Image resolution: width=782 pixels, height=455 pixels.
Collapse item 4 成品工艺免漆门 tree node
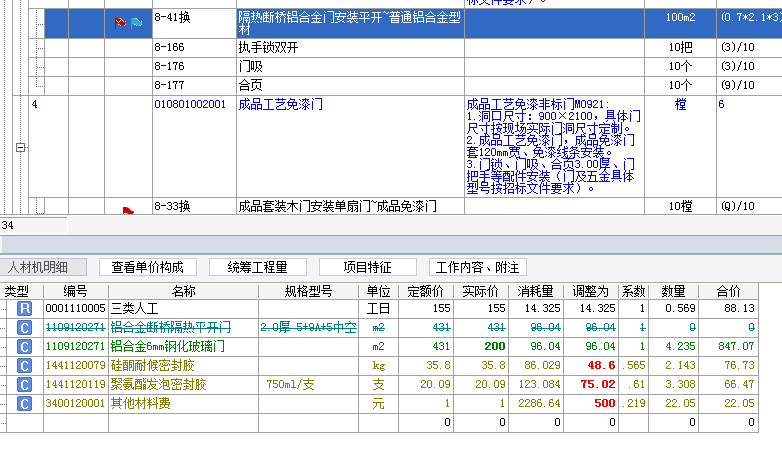[x=20, y=147]
